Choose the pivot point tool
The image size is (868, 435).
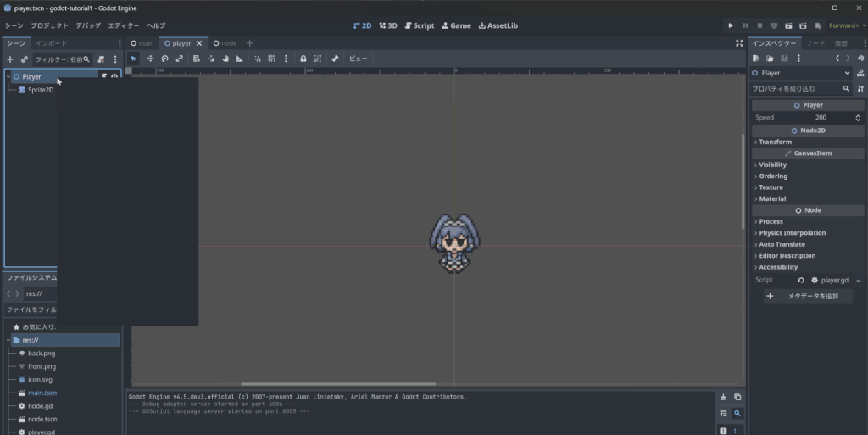[x=211, y=59]
